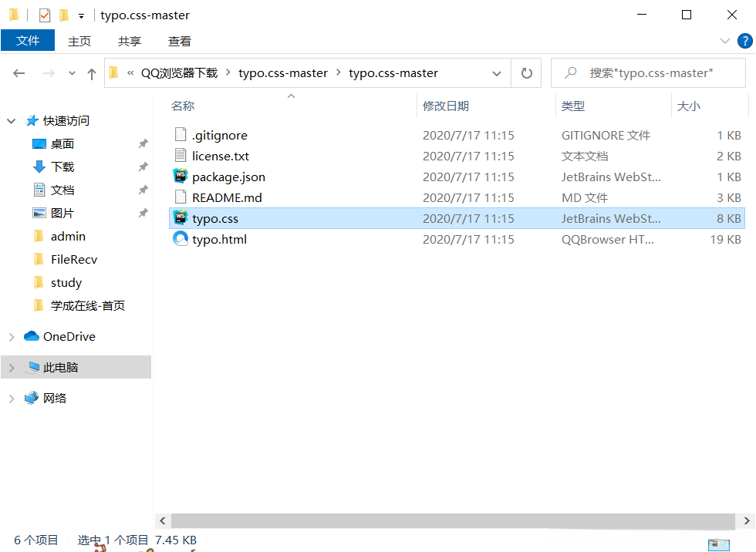756x552 pixels.
Task: Click the first typo.css-master breadcrumb
Action: 283,72
